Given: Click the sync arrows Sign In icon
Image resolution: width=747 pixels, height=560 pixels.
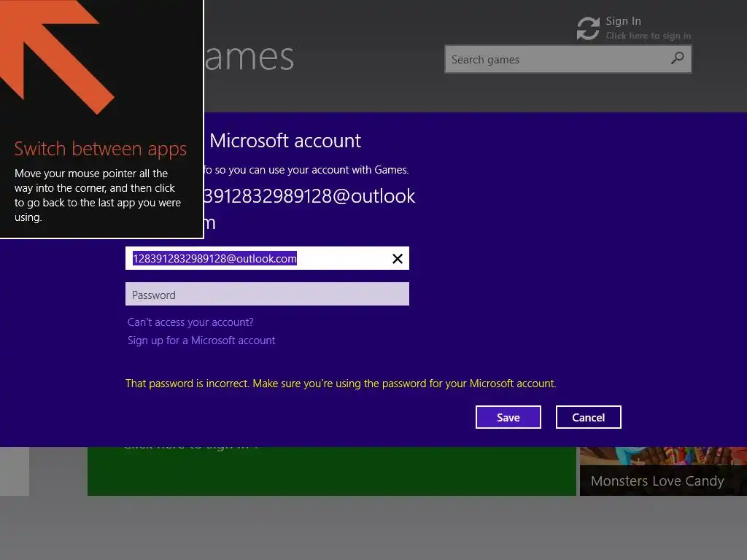Looking at the screenshot, I should tap(588, 28).
